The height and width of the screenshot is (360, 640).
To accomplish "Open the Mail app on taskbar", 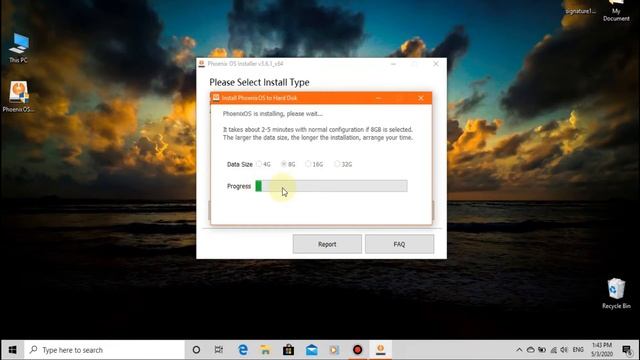I will point(311,350).
